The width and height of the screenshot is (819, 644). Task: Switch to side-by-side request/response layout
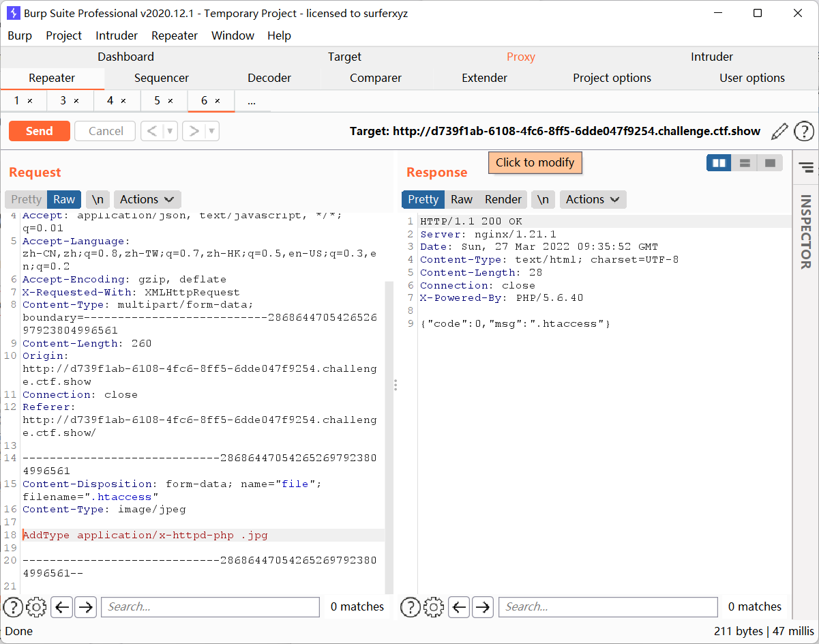pos(719,163)
